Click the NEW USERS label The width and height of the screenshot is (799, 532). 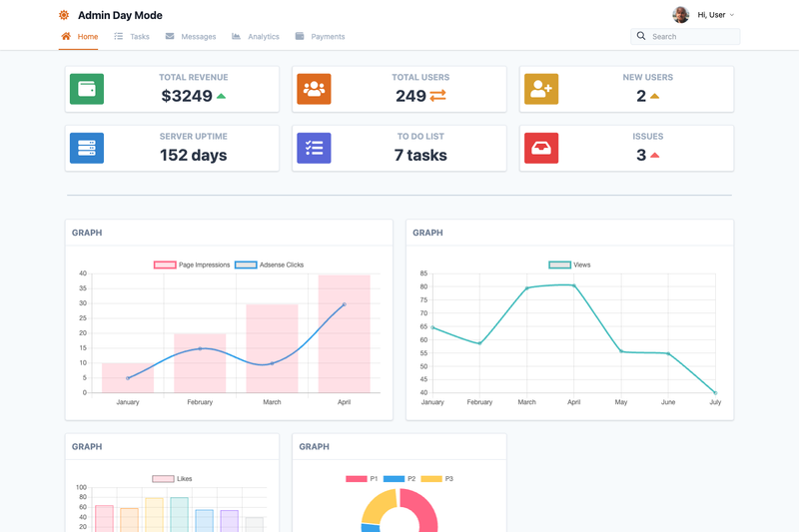647,78
